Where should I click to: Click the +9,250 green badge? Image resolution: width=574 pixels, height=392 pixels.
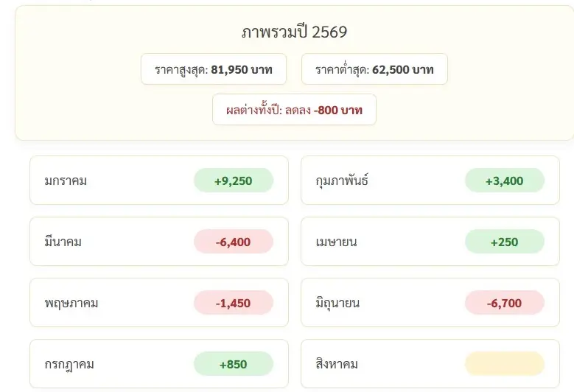234,181
